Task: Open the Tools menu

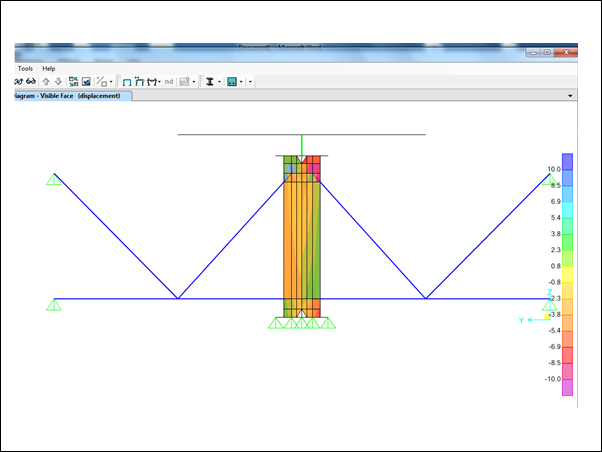Action: (x=25, y=68)
